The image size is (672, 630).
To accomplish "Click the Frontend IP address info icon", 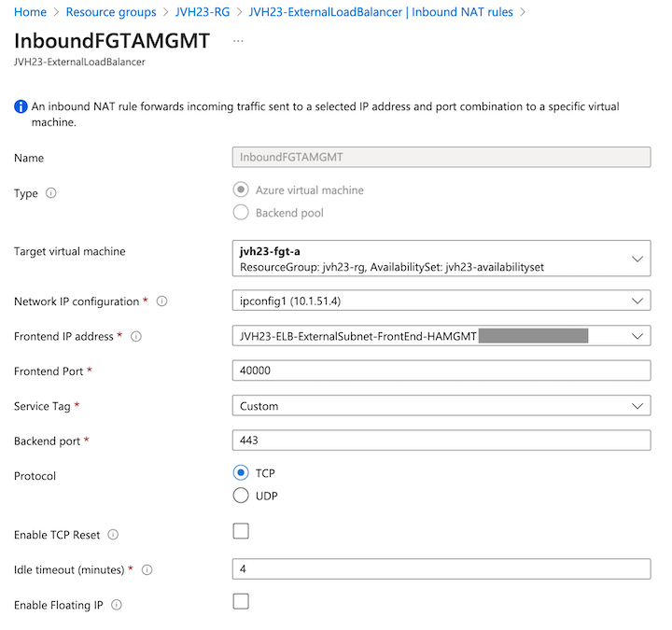I will (x=136, y=336).
